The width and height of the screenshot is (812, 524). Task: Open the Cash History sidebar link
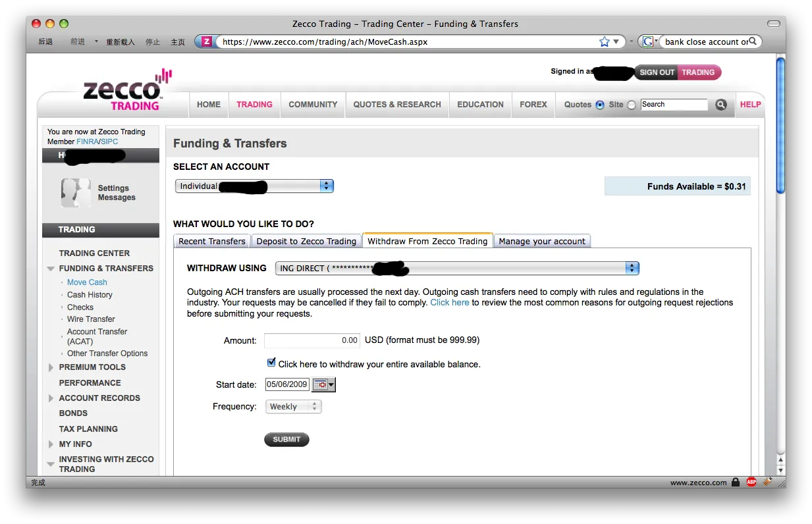[x=90, y=295]
